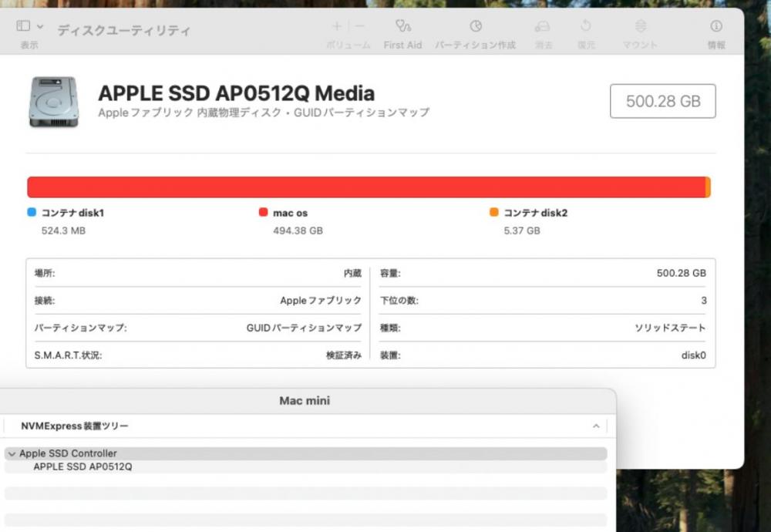Open the sidebar view toggle icon

23,25
